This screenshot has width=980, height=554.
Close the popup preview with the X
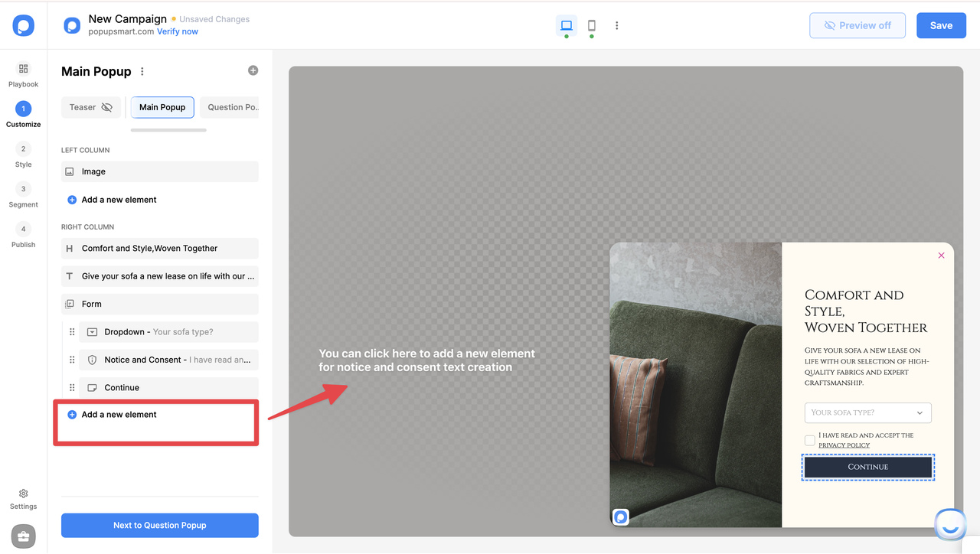pyautogui.click(x=941, y=255)
